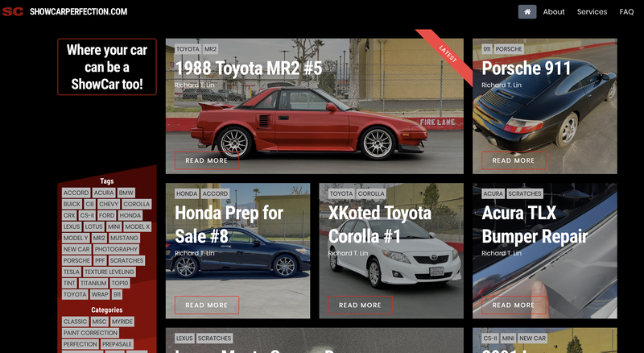This screenshot has height=353, width=644.
Task: Click the red SC logo
Action: tap(13, 11)
